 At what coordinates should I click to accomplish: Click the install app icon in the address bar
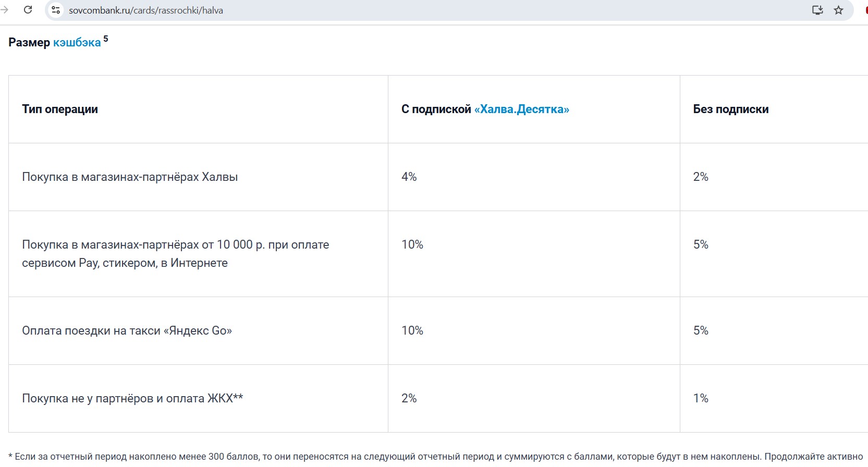817,10
